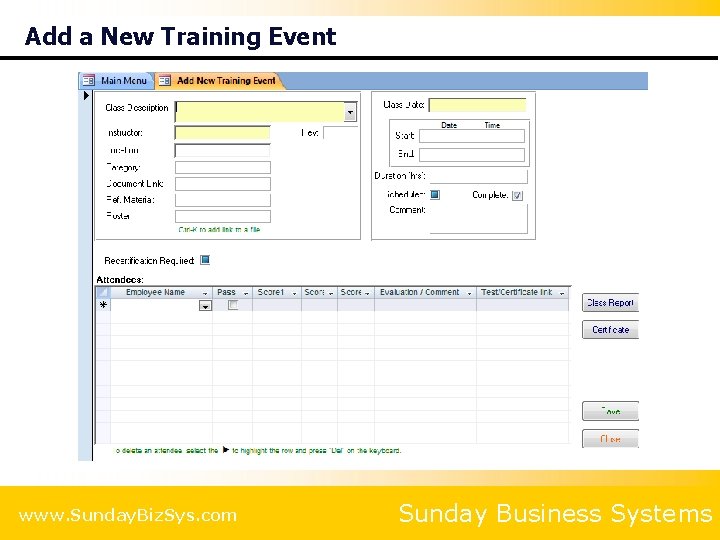Click the Certificate button
The image size is (720, 540).
610,330
